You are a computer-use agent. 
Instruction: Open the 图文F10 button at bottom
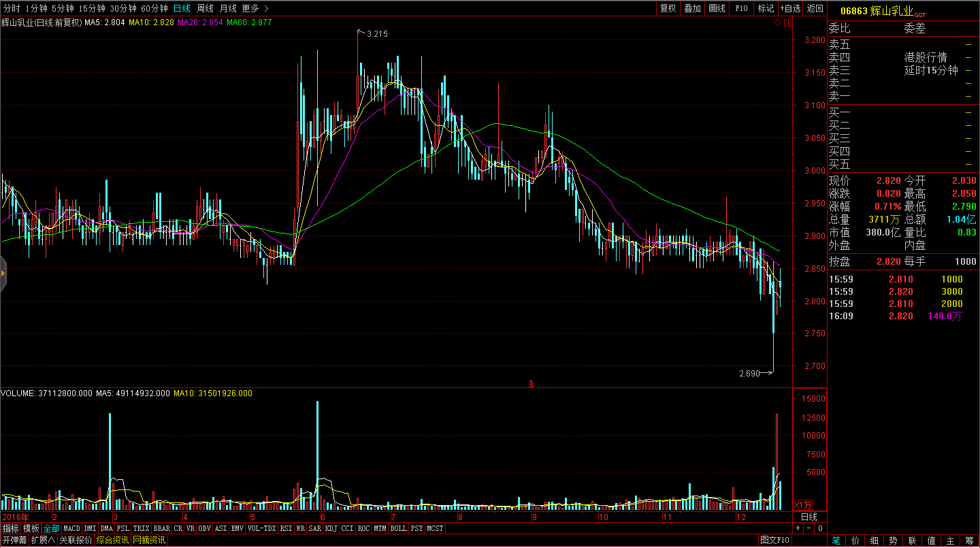tap(775, 541)
